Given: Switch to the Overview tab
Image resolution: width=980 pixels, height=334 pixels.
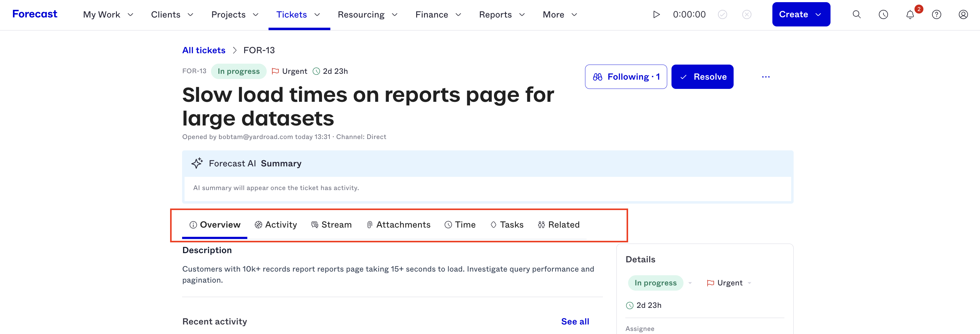Looking at the screenshot, I should [215, 225].
